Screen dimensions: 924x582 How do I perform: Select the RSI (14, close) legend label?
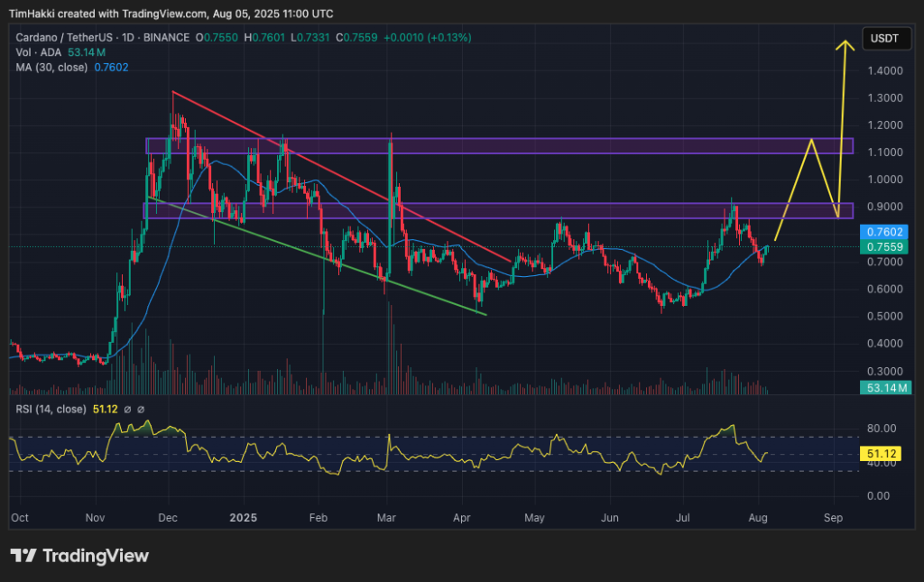(50, 408)
